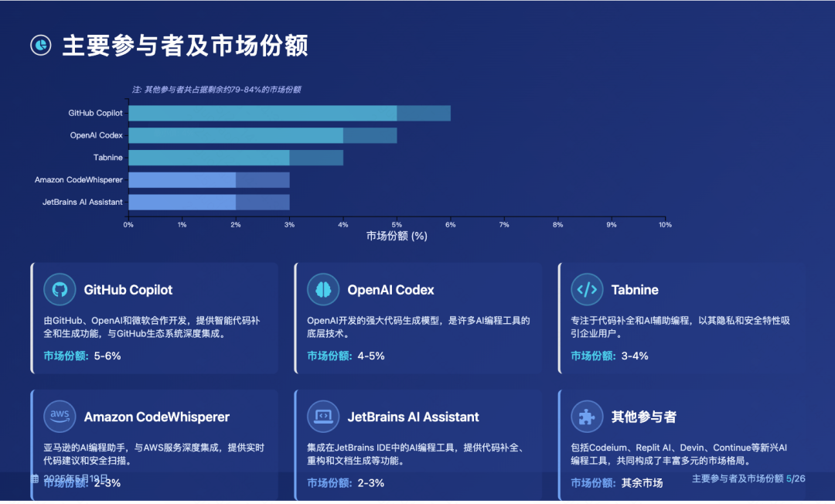Click the Tabnine label on the chart axis
The width and height of the screenshot is (835, 504).
[x=108, y=158]
